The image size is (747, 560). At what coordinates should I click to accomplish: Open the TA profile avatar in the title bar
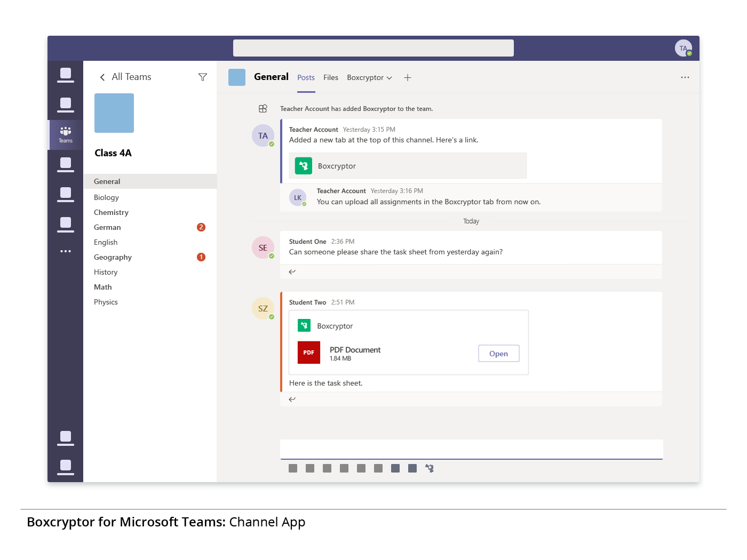[684, 49]
